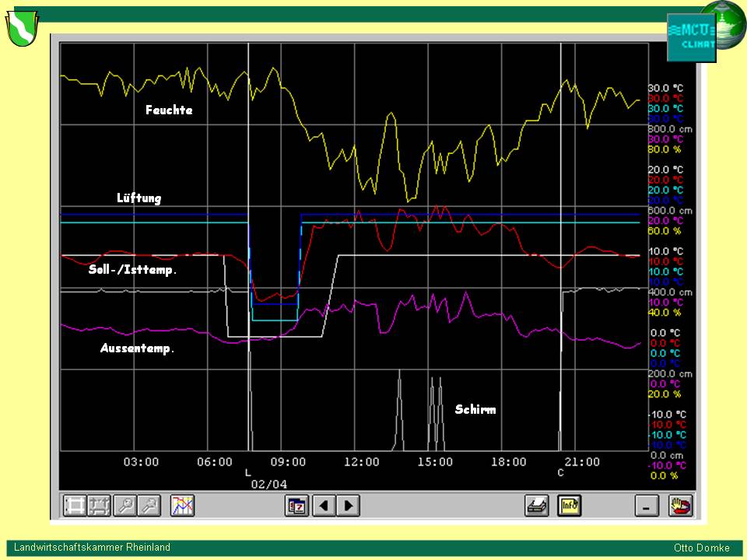Click the region-select frame icon
This screenshot has width=747, height=560.
[x=99, y=506]
